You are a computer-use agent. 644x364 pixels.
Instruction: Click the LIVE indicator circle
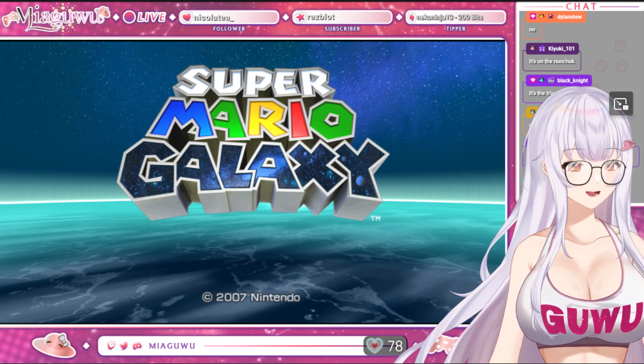(x=129, y=17)
